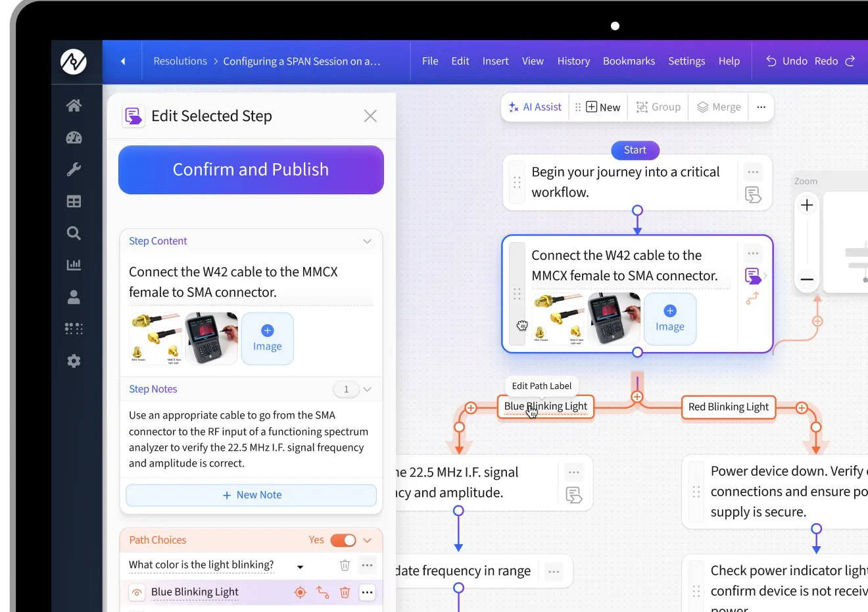Open the wrench tools sidebar icon
868x612 pixels.
coord(74,169)
